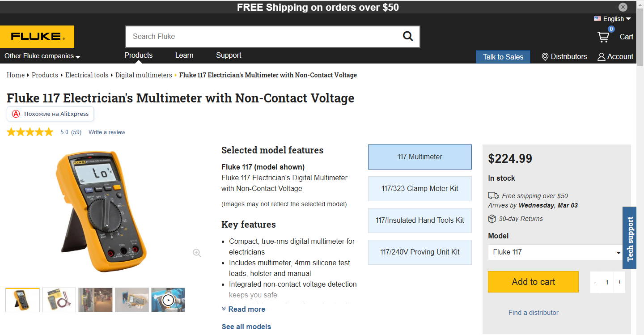Click the zoom magnifier on product image
This screenshot has height=335, width=644.
(x=197, y=253)
